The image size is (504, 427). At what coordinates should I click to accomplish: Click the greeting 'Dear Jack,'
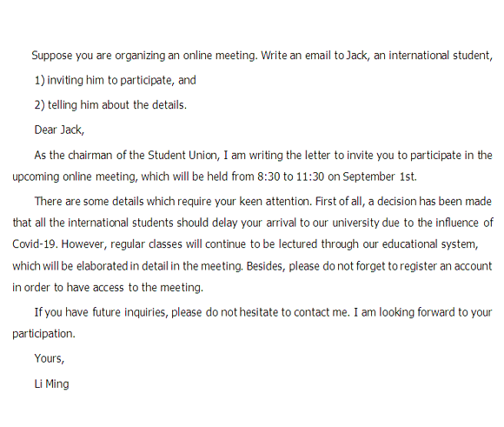(59, 130)
